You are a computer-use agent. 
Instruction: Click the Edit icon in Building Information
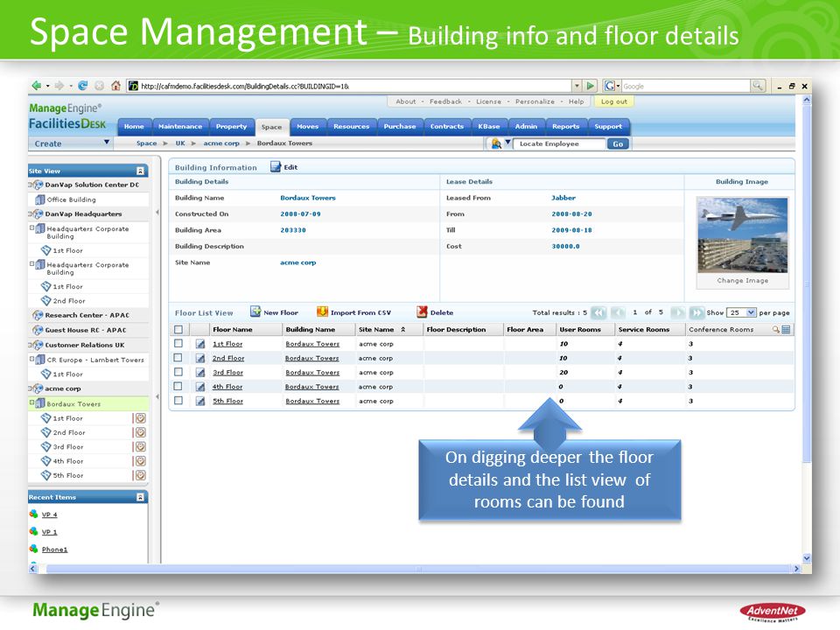point(276,167)
